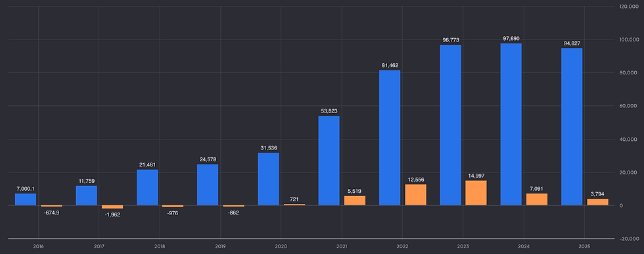Click the value label 11,759
The width and height of the screenshot is (644, 254).
[x=87, y=181]
